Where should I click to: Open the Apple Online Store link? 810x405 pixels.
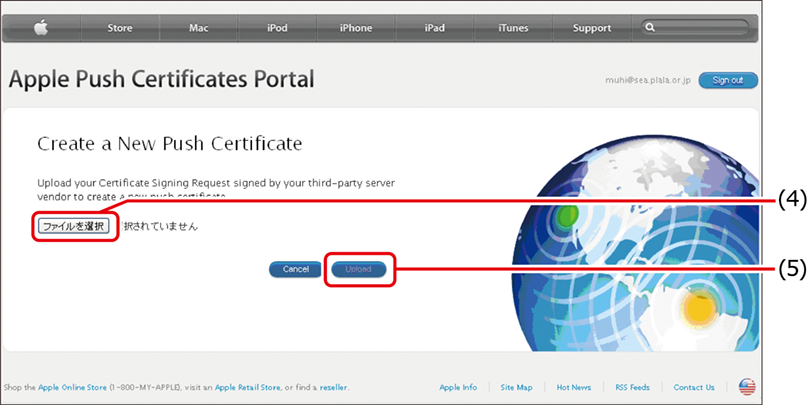coord(72,387)
